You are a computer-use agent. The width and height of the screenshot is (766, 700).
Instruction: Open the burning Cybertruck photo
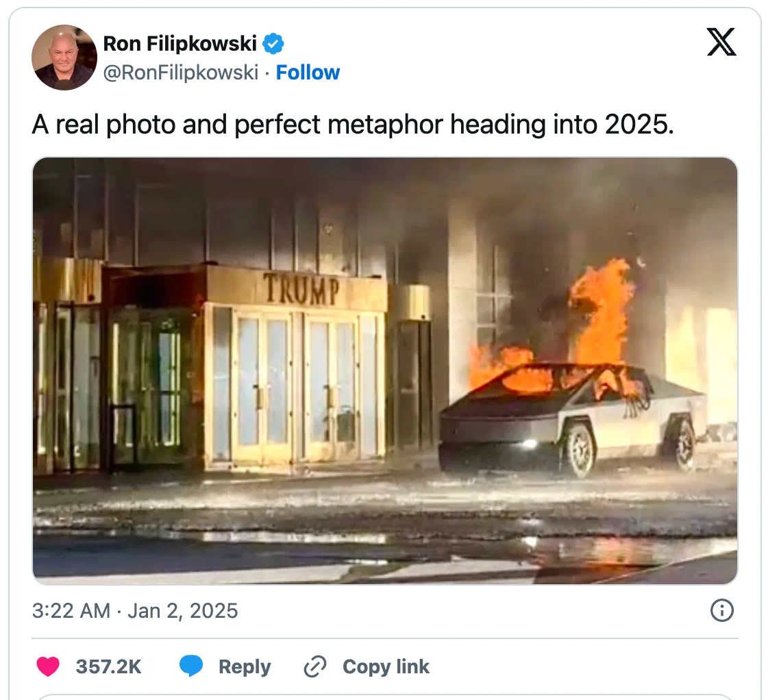(385, 371)
